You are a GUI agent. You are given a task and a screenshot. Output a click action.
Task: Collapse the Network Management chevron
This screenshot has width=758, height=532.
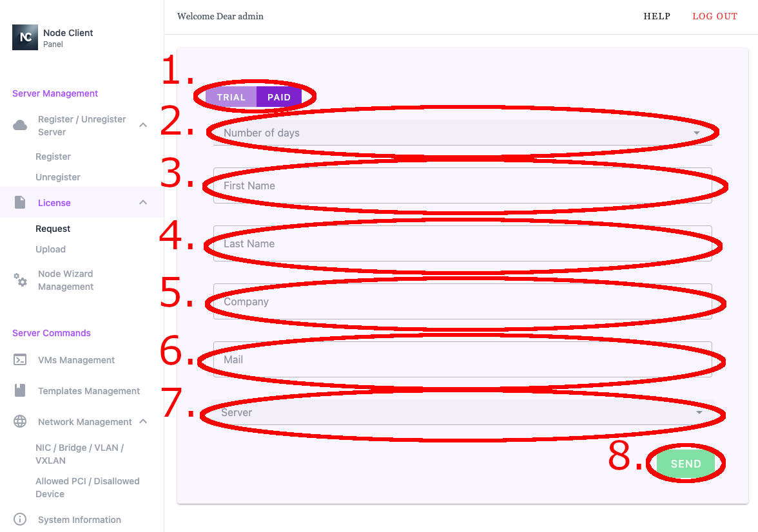(x=143, y=421)
